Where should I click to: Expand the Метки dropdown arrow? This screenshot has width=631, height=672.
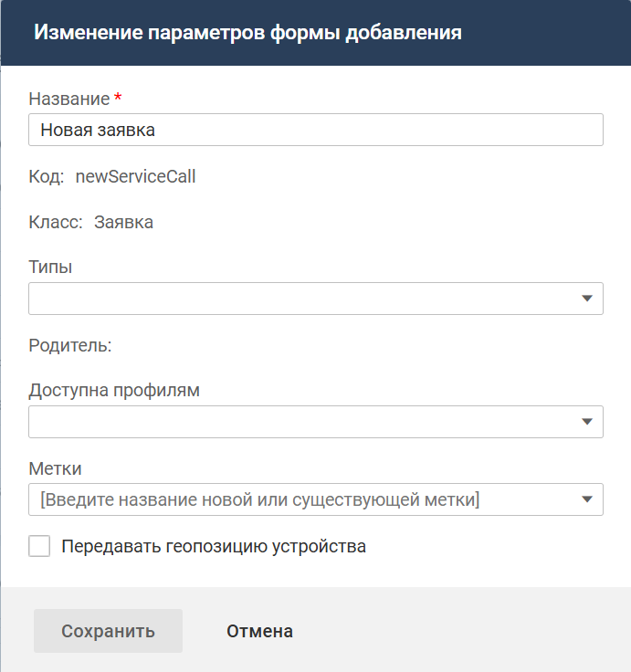(587, 499)
